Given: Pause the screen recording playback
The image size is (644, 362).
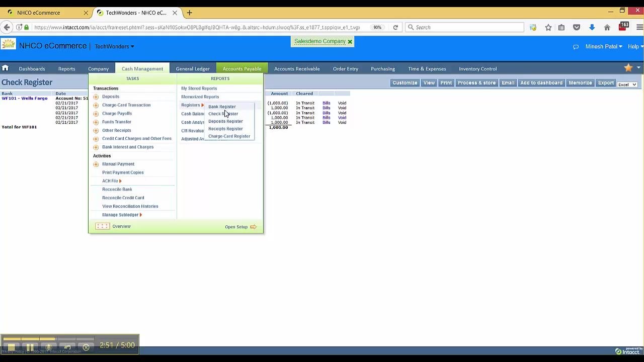Looking at the screenshot, I should pos(30,347).
